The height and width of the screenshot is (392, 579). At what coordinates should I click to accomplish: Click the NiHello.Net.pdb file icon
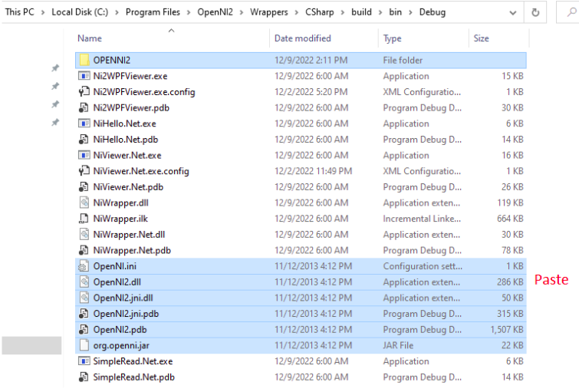point(84,140)
